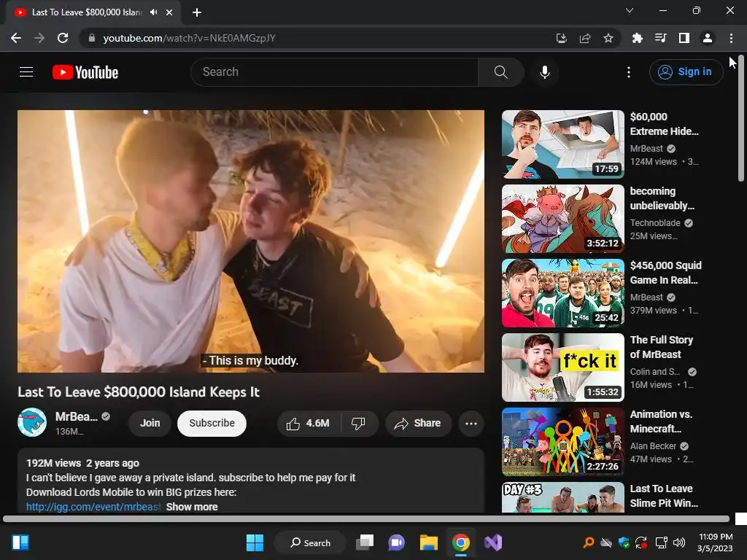
Task: Open $456,000 Squid Game thumbnail
Action: tap(562, 293)
